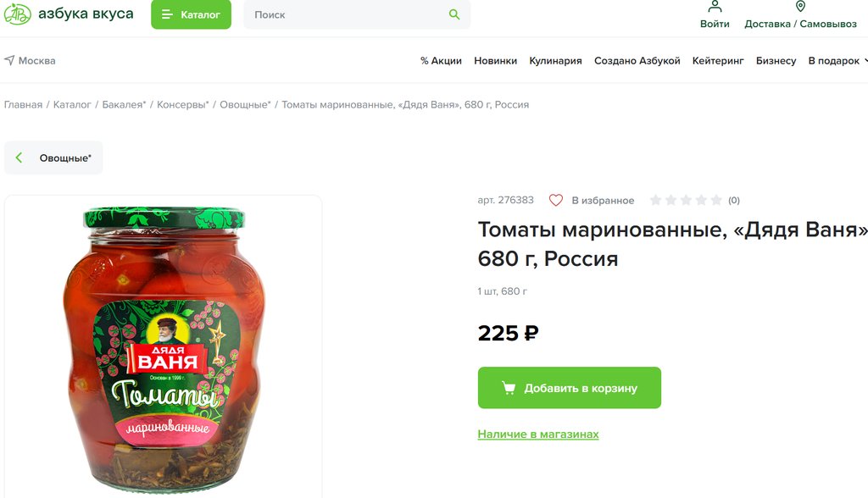Open the Войти user account icon
This screenshot has width=868, height=498.
point(715,7)
